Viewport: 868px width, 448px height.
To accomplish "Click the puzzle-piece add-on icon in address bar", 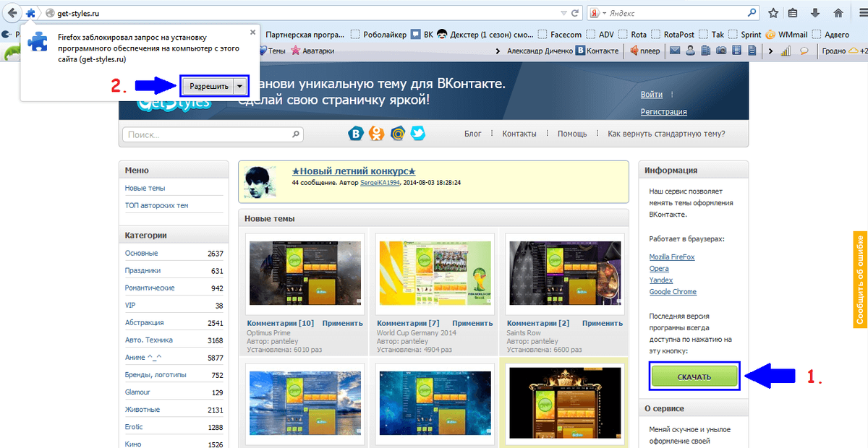I will pyautogui.click(x=30, y=13).
